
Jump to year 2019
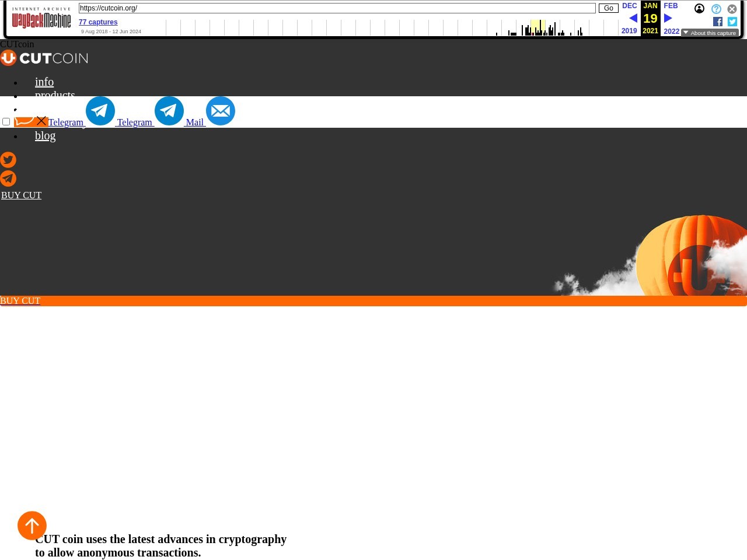coord(629,31)
